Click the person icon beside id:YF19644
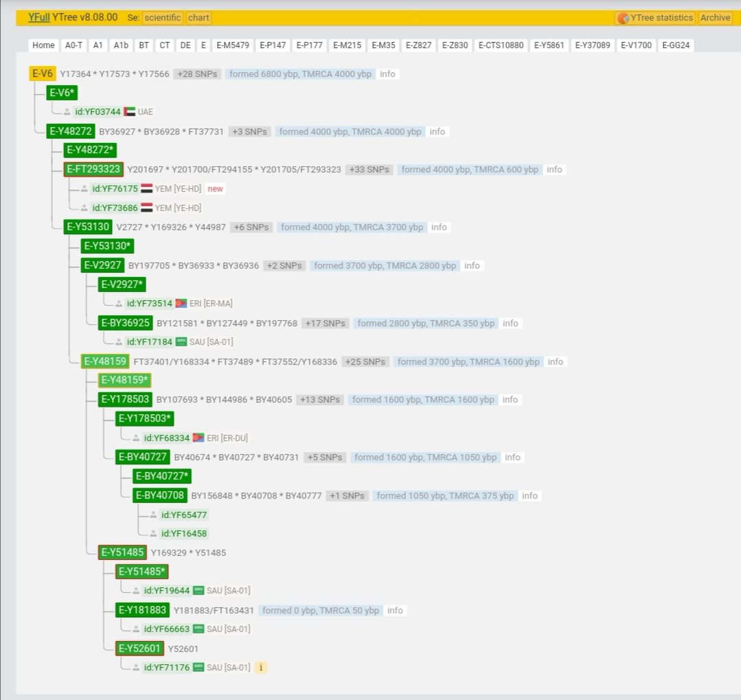The width and height of the screenshot is (741, 700). (x=136, y=591)
